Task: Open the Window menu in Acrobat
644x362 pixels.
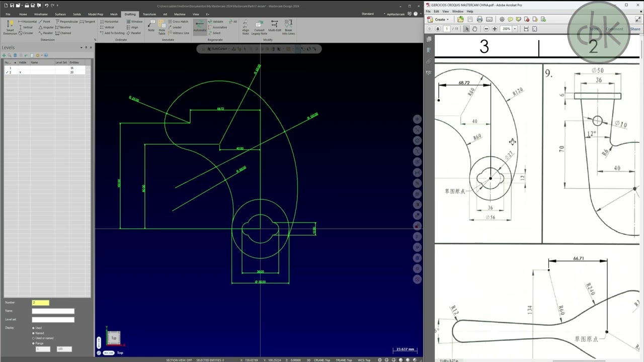Action: (x=457, y=11)
